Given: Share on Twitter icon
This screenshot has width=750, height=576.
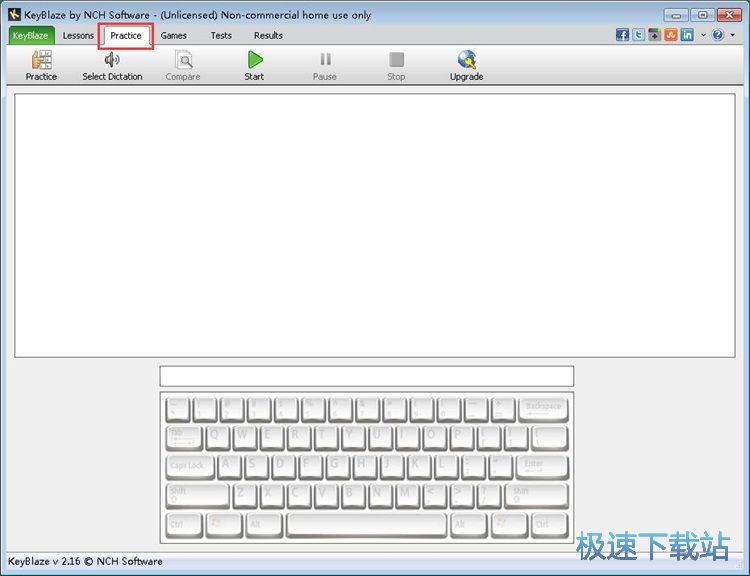Looking at the screenshot, I should (x=639, y=35).
